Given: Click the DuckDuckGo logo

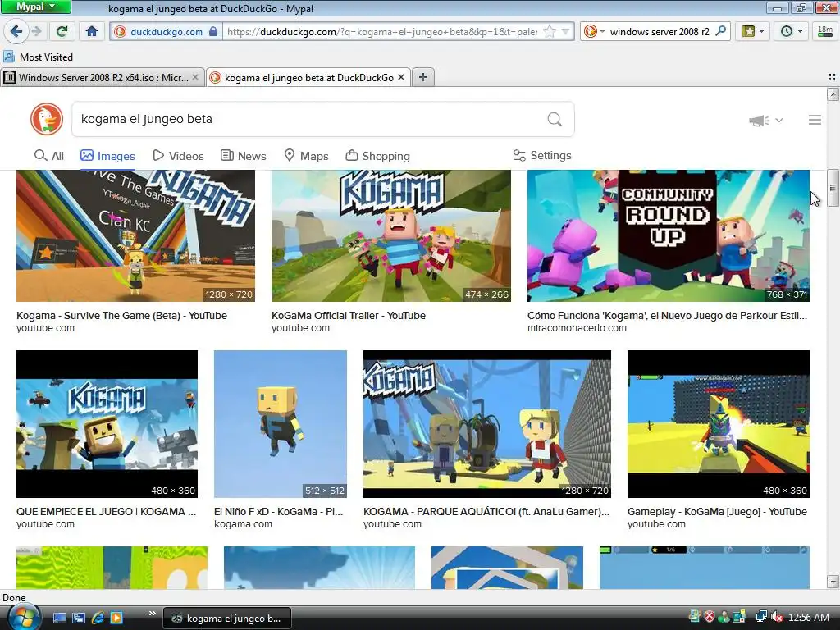Looking at the screenshot, I should [x=47, y=119].
